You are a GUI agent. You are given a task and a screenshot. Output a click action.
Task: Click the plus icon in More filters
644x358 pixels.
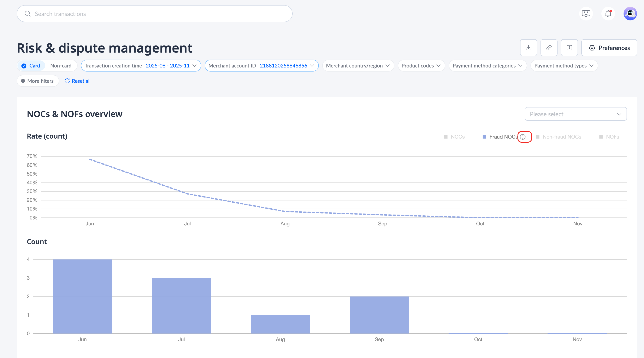point(23,81)
